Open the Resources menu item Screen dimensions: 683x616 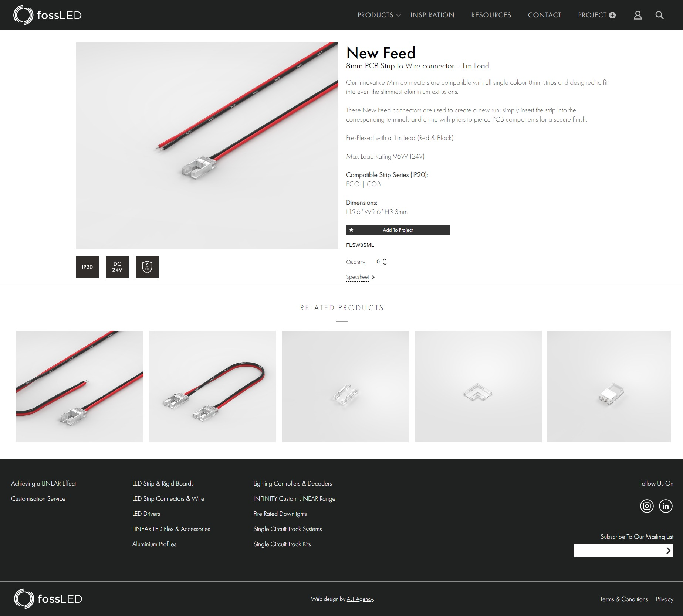(491, 15)
